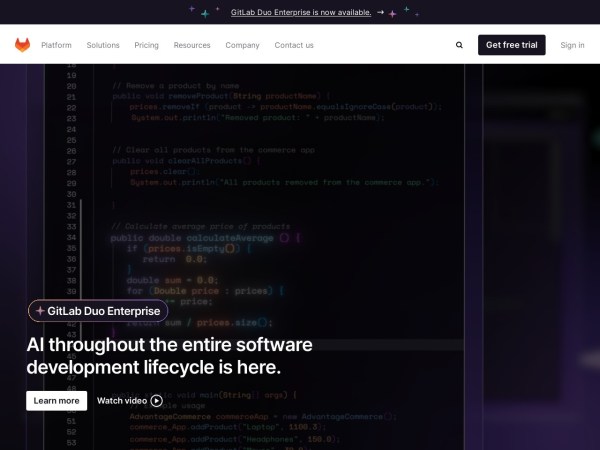Open the Company menu

pos(242,45)
